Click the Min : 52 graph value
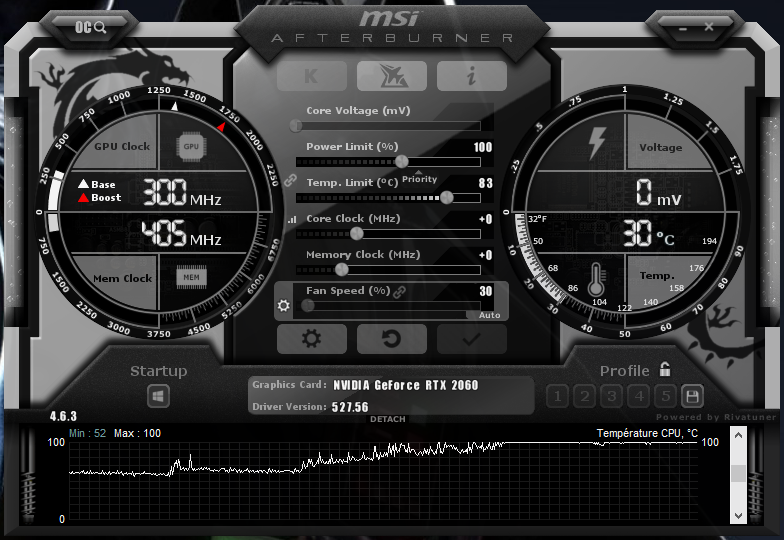784x540 pixels. click(x=88, y=433)
